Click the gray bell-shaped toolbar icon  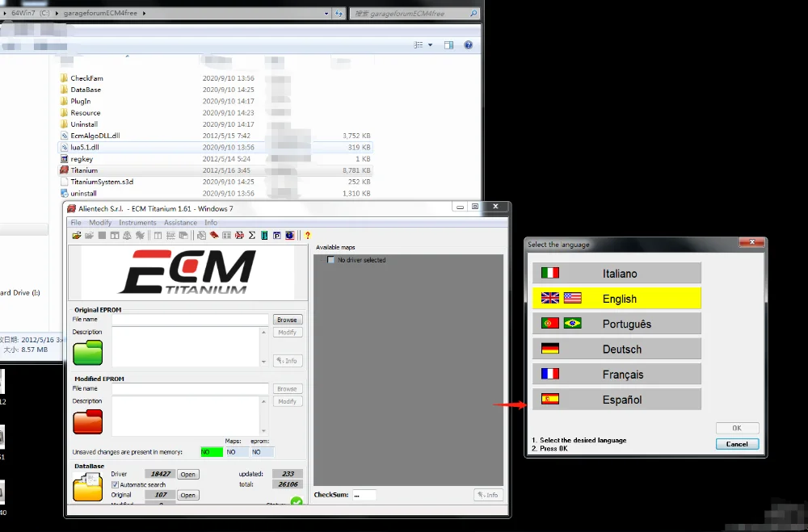tap(127, 236)
